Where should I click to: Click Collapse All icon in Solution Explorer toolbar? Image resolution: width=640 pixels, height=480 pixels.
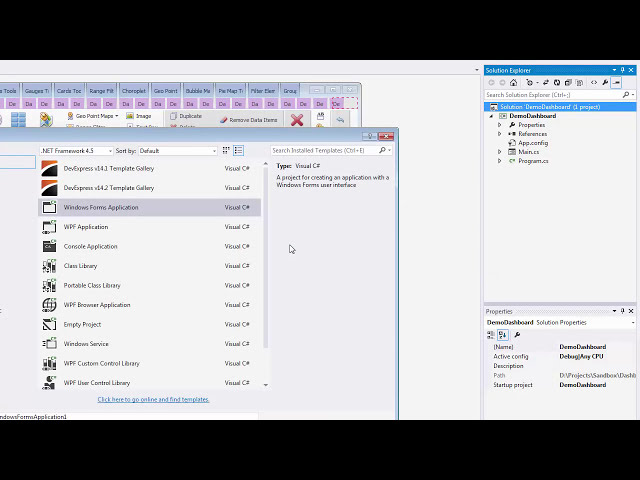click(x=568, y=82)
